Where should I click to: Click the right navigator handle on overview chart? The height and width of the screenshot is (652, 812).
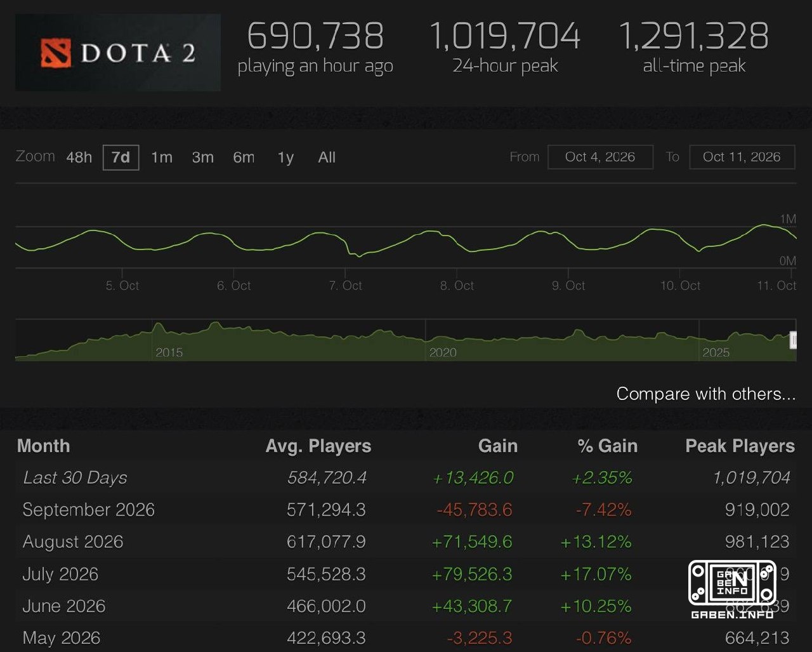[x=792, y=340]
